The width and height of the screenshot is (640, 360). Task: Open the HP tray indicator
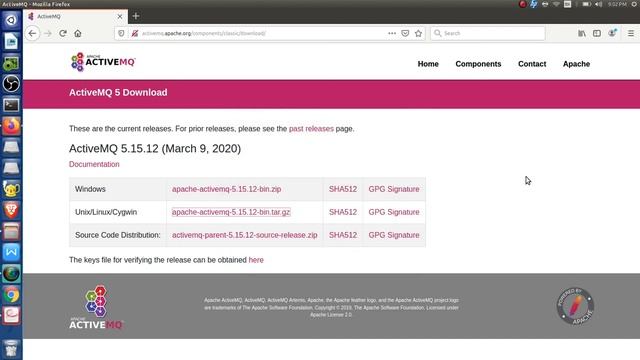(x=533, y=4)
